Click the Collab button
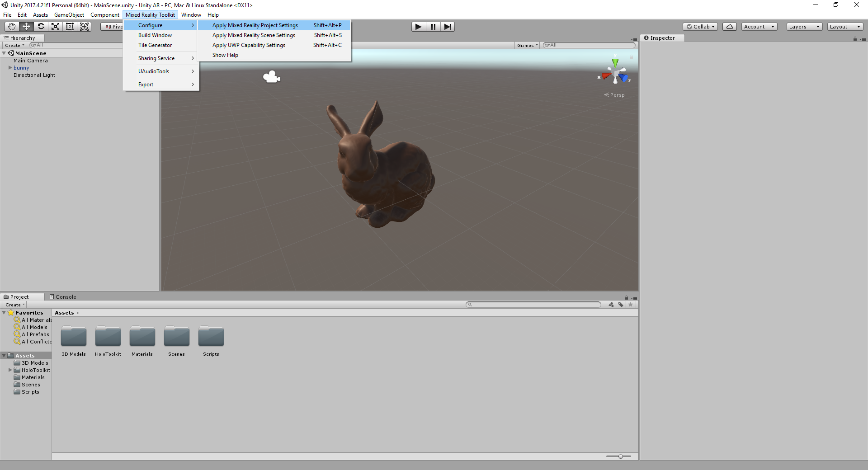The image size is (868, 470). (700, 27)
